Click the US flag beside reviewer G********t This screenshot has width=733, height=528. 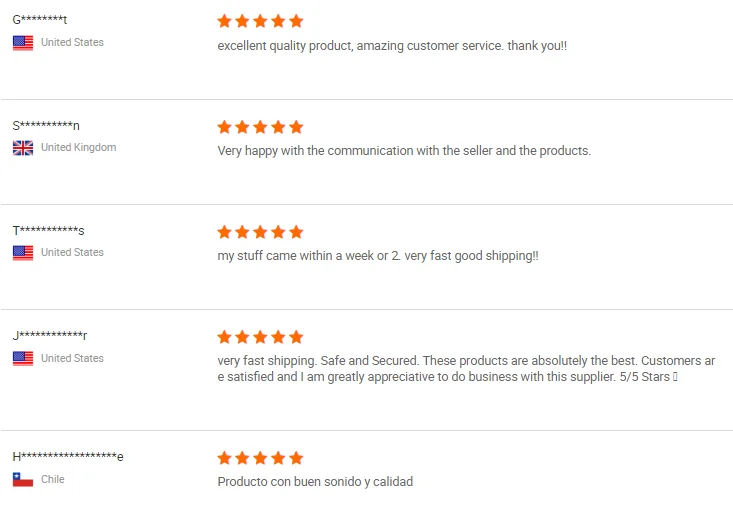pyautogui.click(x=23, y=43)
